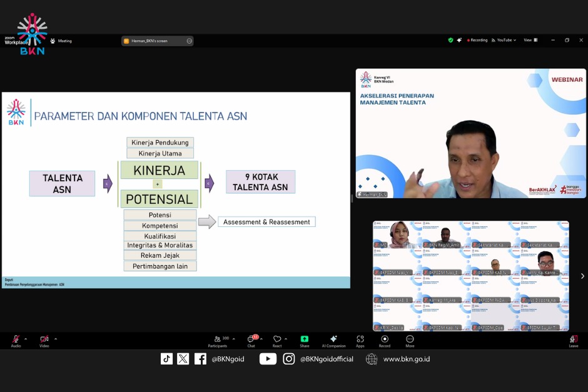This screenshot has height=392, width=588.
Task: Toggle the Recording status indicator
Action: click(477, 40)
